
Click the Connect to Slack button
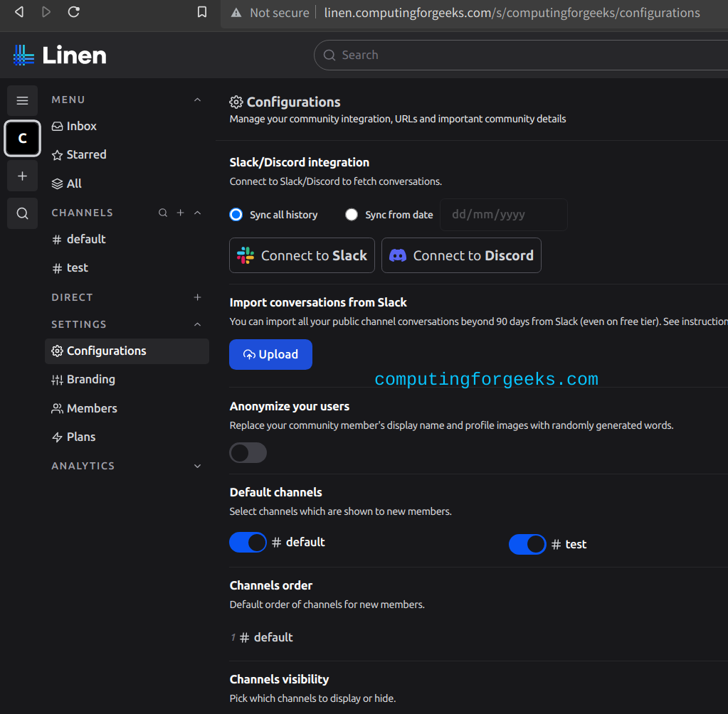[x=302, y=255]
